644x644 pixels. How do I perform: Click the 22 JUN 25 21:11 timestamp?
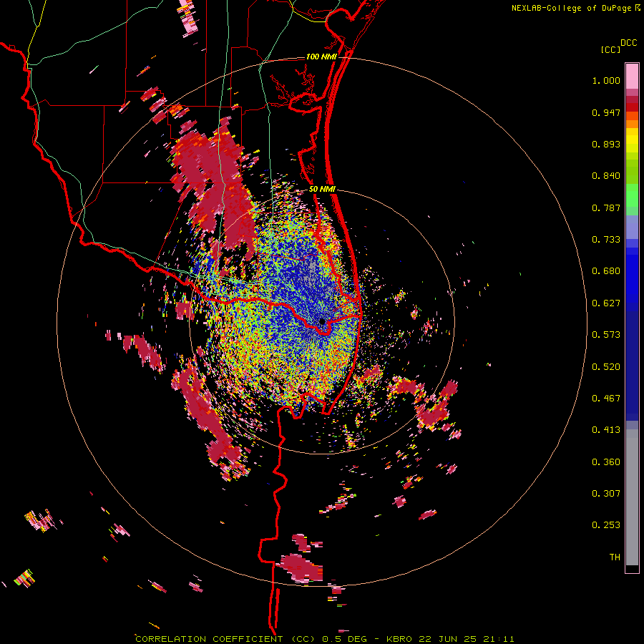point(466,639)
